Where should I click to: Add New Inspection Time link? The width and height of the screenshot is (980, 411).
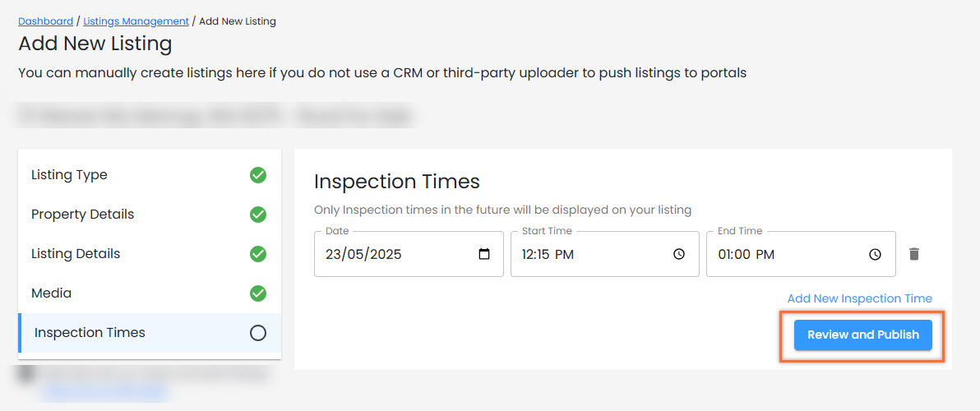click(x=859, y=298)
